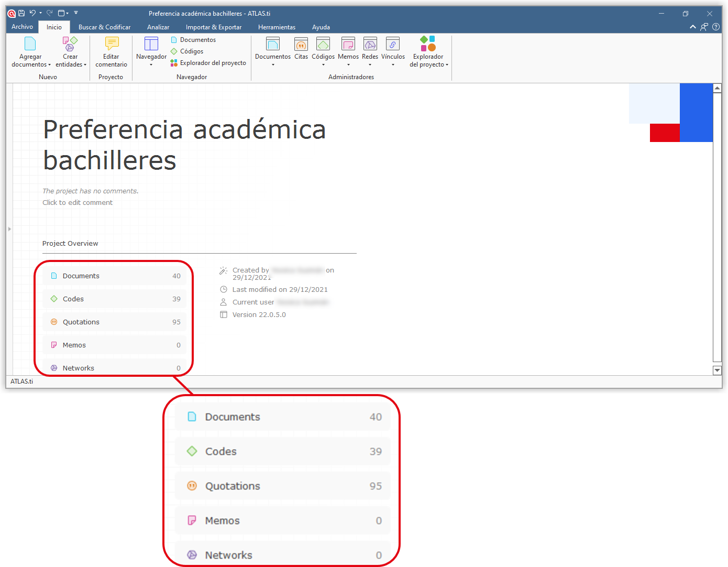Click the 'Last modified on 29/12/2021' text
This screenshot has height=567, width=728.
[280, 290]
